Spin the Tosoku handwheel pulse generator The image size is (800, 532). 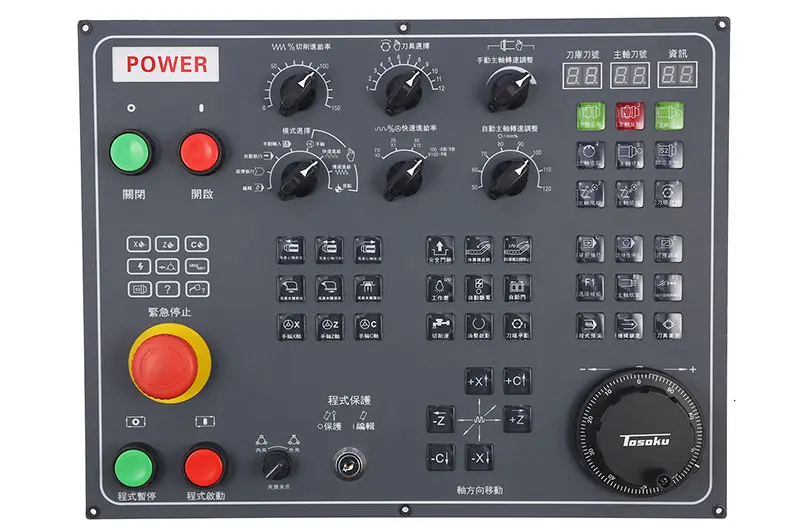(x=640, y=431)
